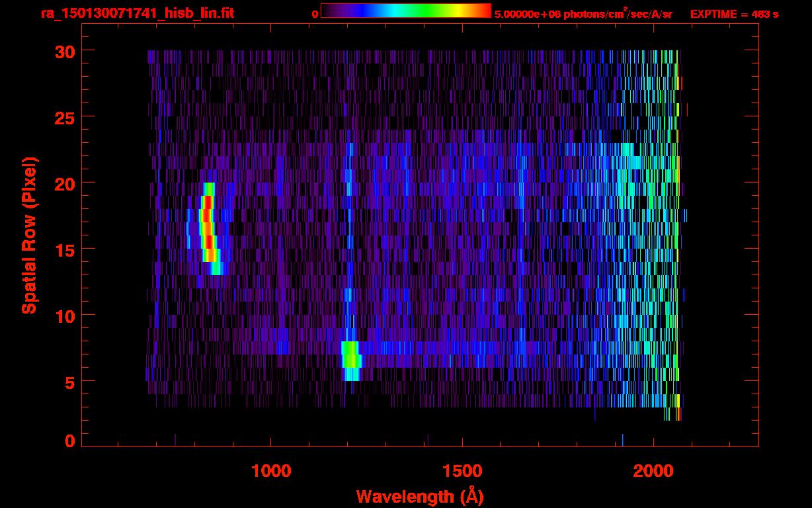The image size is (812, 508).
Task: Click the 1000 wavelength tick label
Action: [x=271, y=471]
